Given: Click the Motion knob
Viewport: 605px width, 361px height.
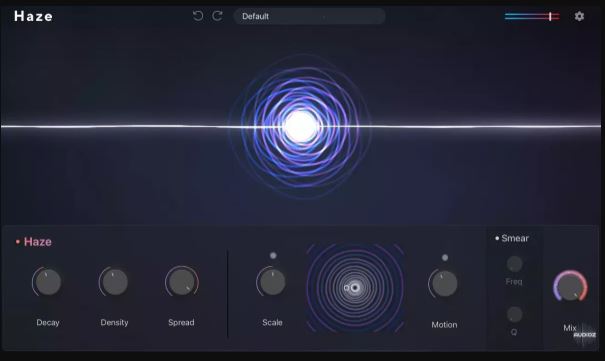Looking at the screenshot, I should 444,284.
